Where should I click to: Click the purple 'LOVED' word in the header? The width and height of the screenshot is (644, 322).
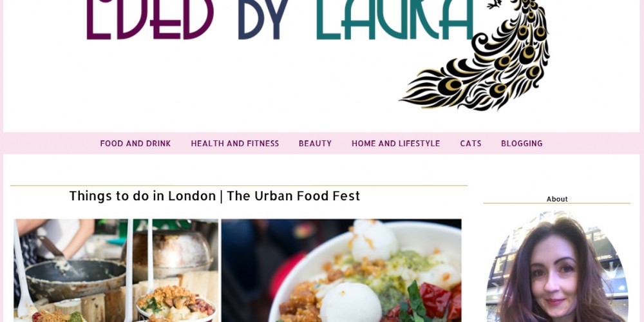click(x=150, y=20)
